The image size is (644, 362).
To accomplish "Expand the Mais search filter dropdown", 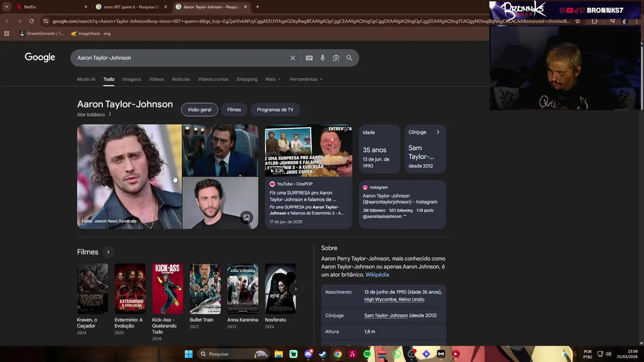I will pyautogui.click(x=273, y=79).
